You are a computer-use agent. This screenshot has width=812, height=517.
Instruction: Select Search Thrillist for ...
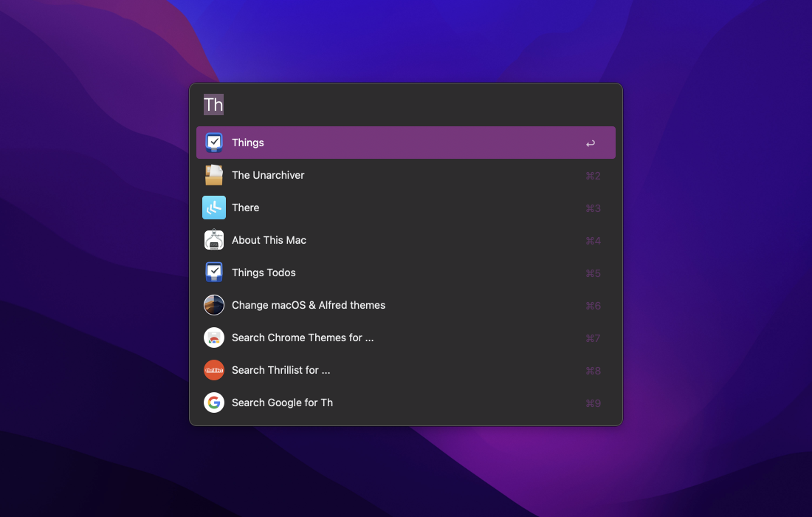point(406,370)
